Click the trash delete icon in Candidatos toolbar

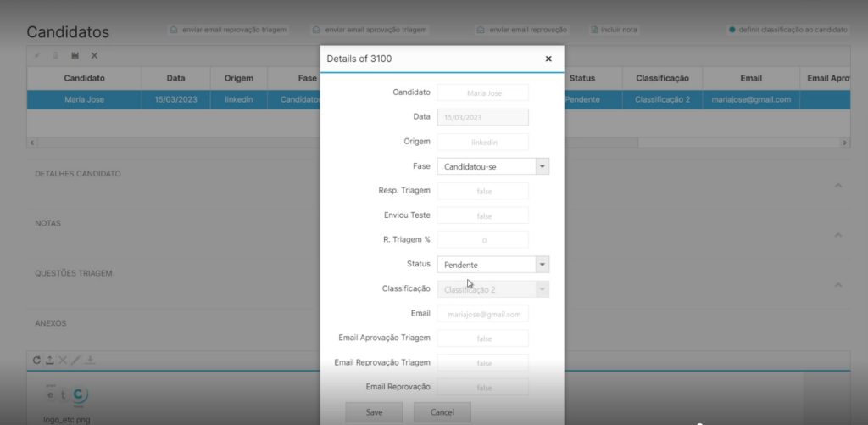tap(55, 55)
